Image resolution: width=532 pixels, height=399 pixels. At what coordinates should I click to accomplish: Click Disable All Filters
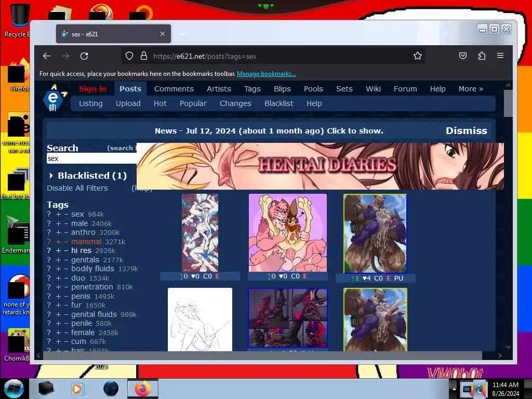tap(77, 188)
